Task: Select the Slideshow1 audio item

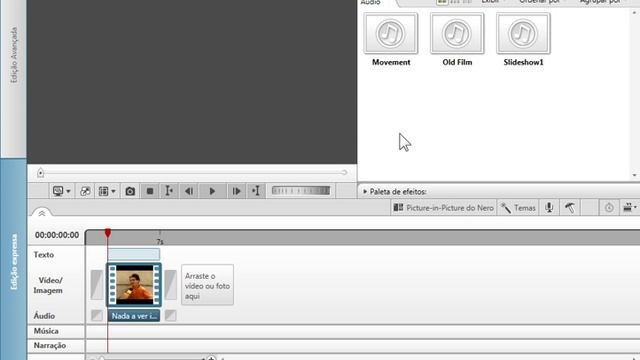Action: point(523,40)
